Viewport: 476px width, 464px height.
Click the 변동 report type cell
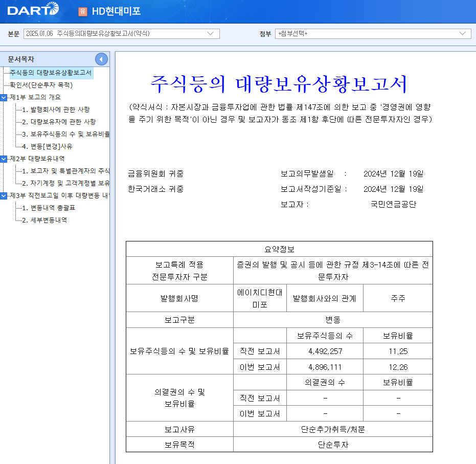coord(333,320)
